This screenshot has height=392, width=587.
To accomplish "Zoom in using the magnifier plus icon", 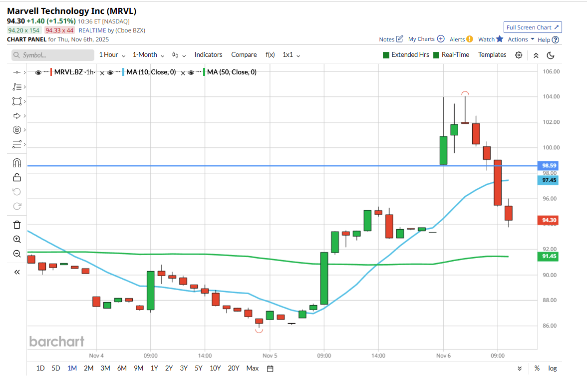I will pyautogui.click(x=16, y=239).
